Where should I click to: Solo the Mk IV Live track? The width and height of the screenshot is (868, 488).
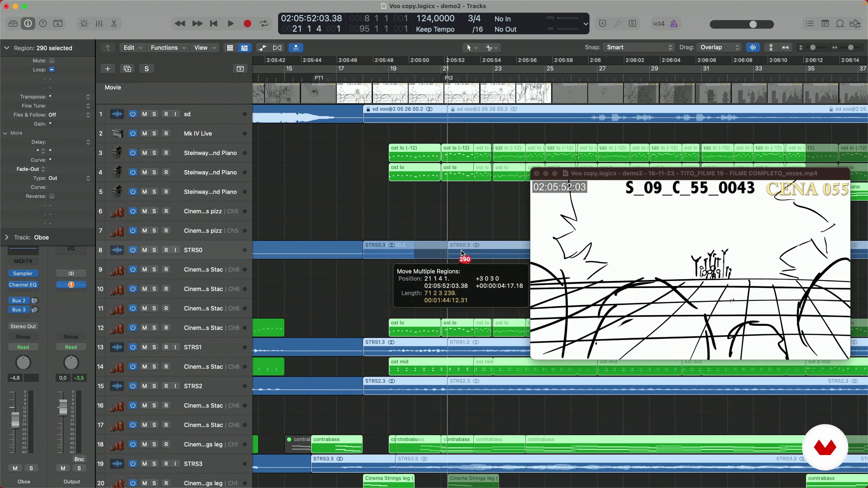[x=154, y=133]
